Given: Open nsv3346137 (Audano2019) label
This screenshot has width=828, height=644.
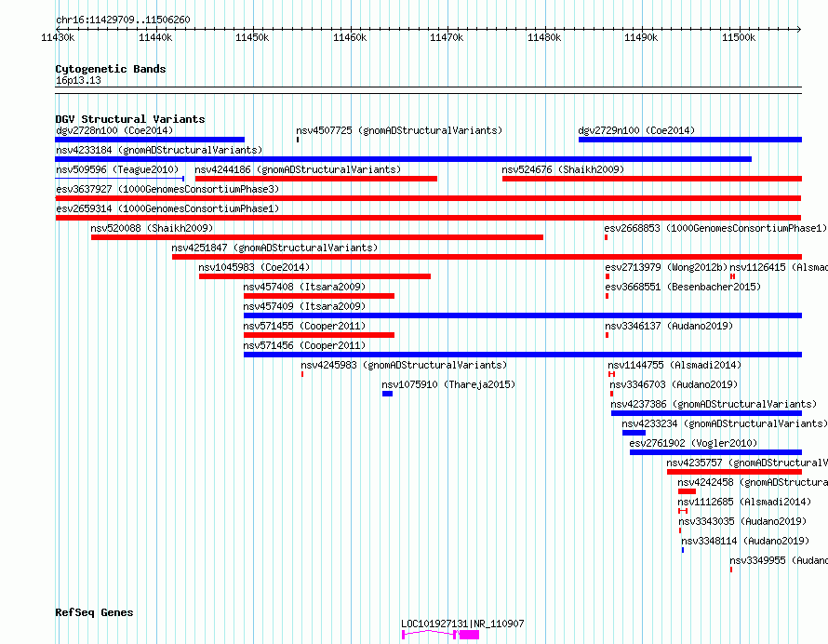Looking at the screenshot, I should tap(669, 326).
